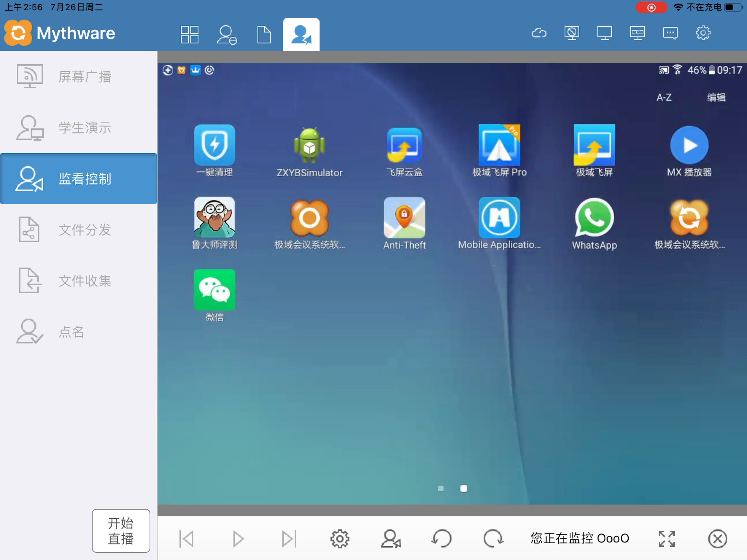Open Mythware settings gear in top bar
Screen dimensions: 747x560
pyautogui.click(x=703, y=33)
